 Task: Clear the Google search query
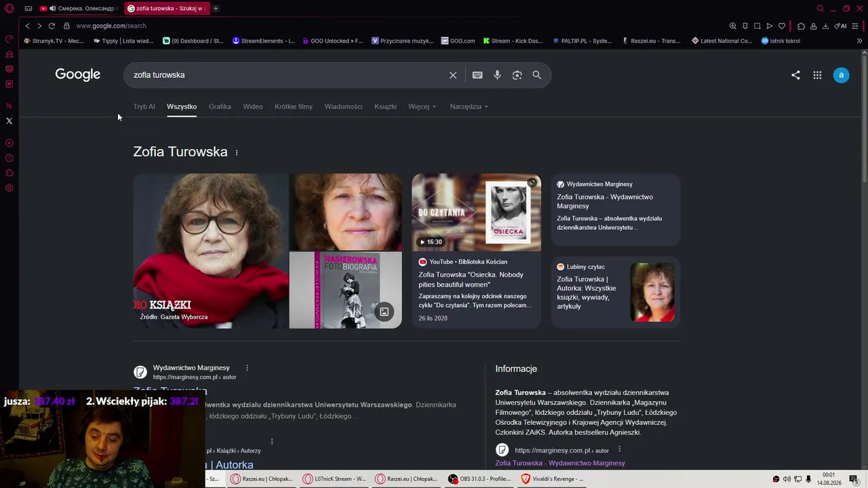pos(453,75)
